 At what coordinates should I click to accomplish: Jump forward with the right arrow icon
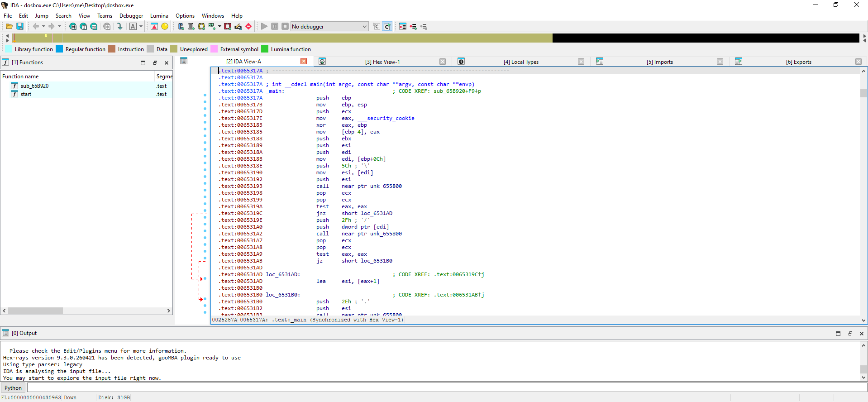(52, 26)
